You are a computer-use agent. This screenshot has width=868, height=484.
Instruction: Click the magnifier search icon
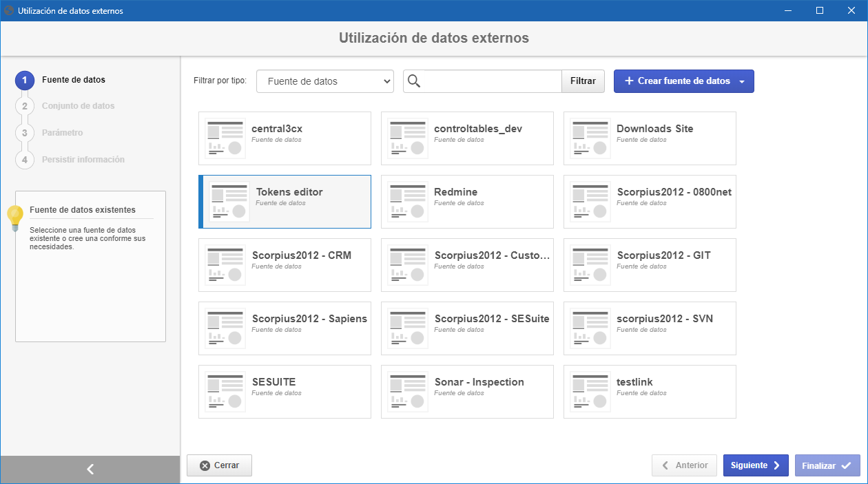414,81
